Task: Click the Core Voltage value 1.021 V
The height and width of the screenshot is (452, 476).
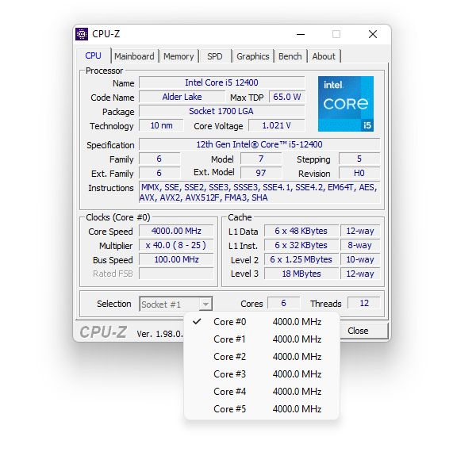Action: (x=276, y=125)
